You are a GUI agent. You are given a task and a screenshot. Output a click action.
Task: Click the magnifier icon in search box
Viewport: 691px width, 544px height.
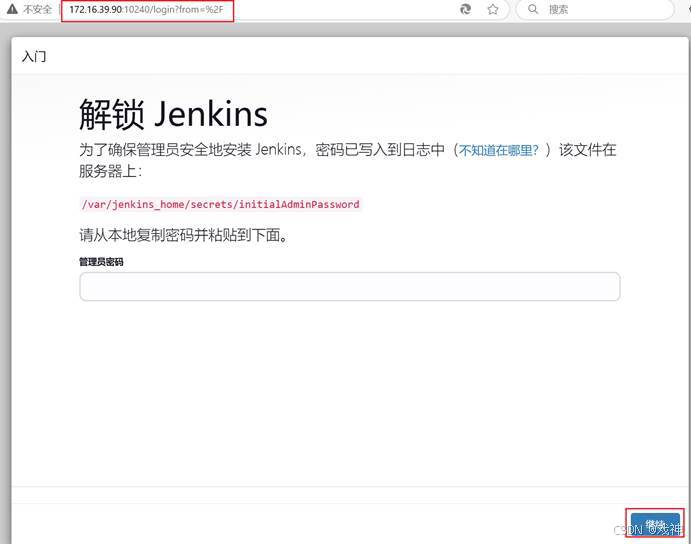[x=533, y=9]
